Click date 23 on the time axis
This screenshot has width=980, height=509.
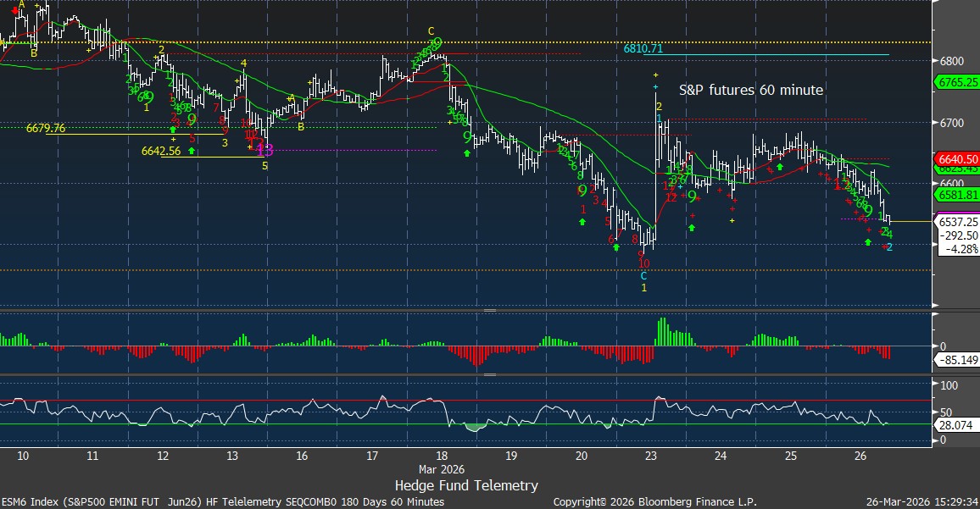coord(651,456)
